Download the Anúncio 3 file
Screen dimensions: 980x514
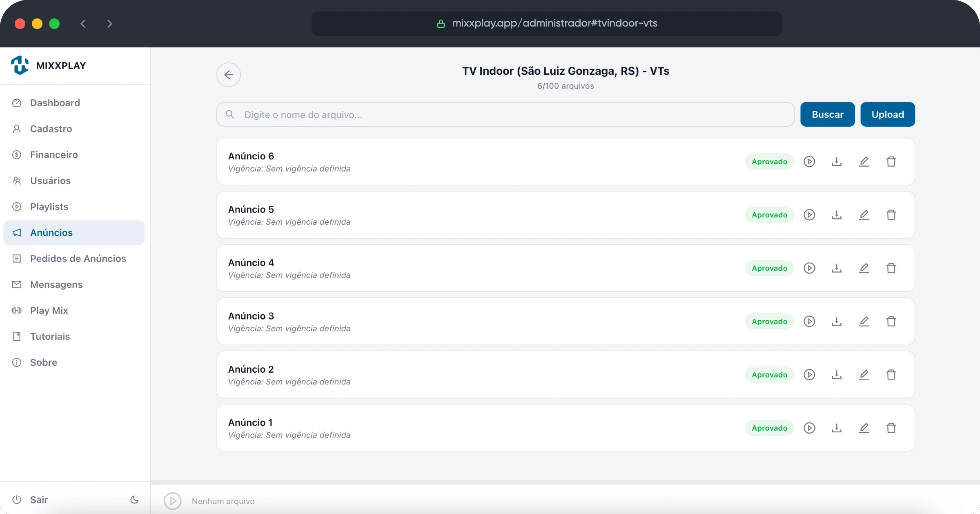tap(837, 322)
